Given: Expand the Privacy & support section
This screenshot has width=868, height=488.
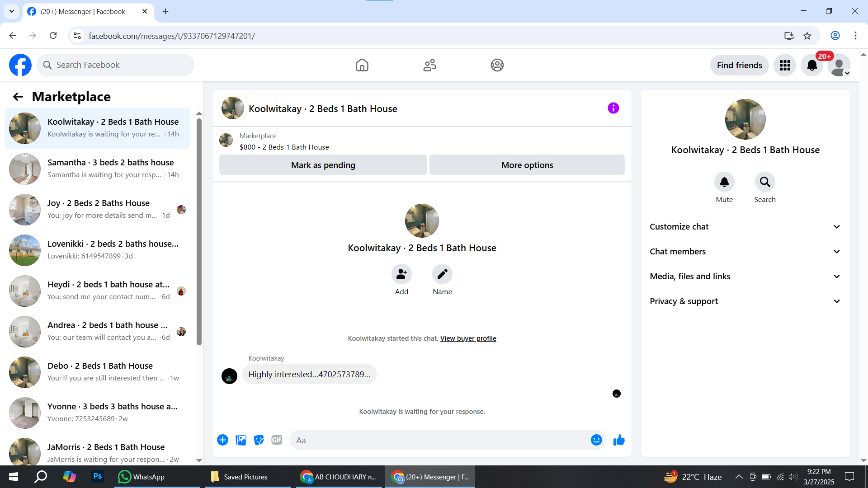Looking at the screenshot, I should pos(745,301).
